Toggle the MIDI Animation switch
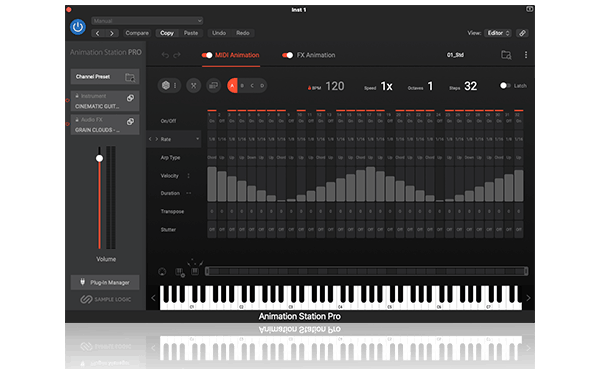Image resolution: width=599 pixels, height=369 pixels. 207,55
